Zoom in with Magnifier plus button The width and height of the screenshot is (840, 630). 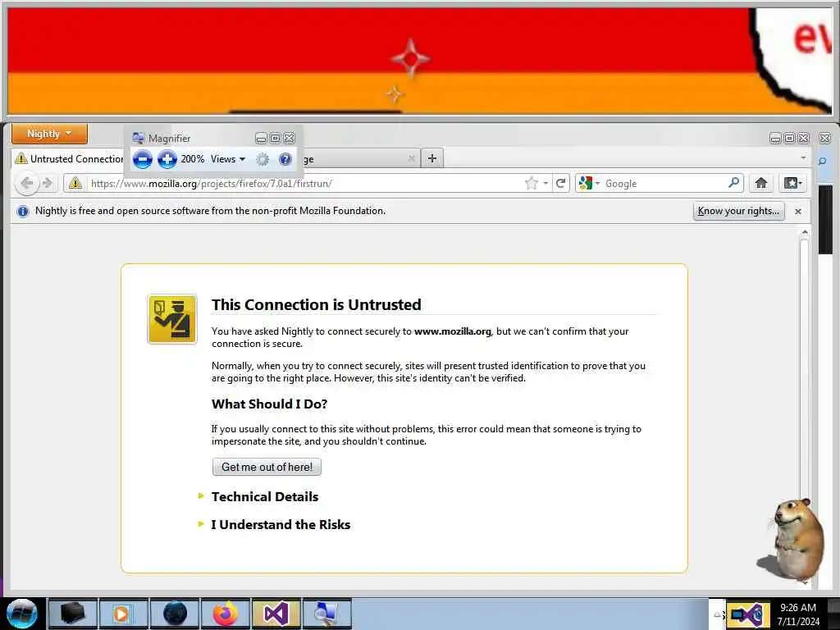tap(167, 159)
